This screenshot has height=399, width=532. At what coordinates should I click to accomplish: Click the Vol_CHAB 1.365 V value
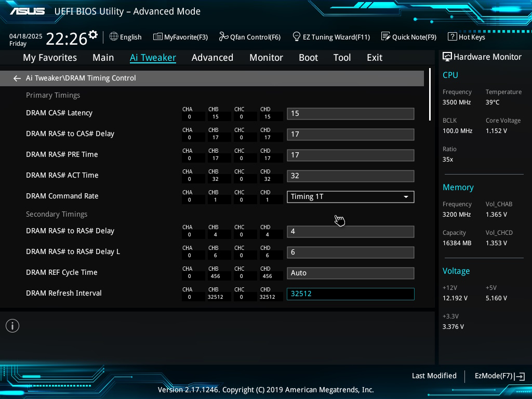coord(496,215)
